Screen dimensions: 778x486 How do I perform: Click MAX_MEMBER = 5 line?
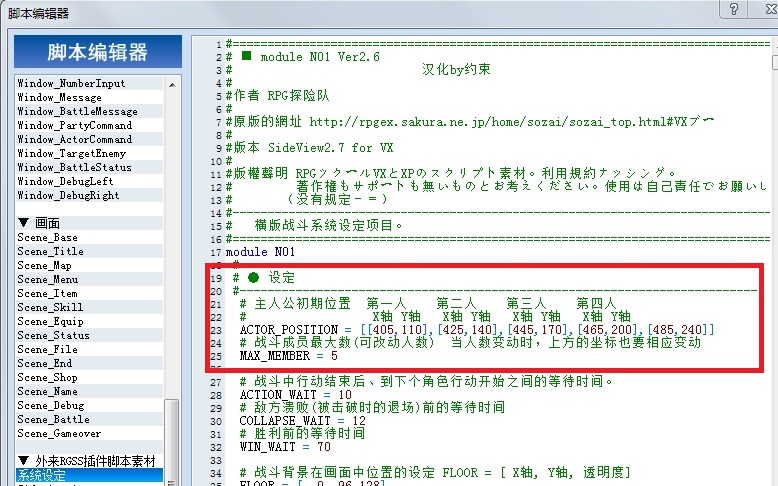point(288,356)
